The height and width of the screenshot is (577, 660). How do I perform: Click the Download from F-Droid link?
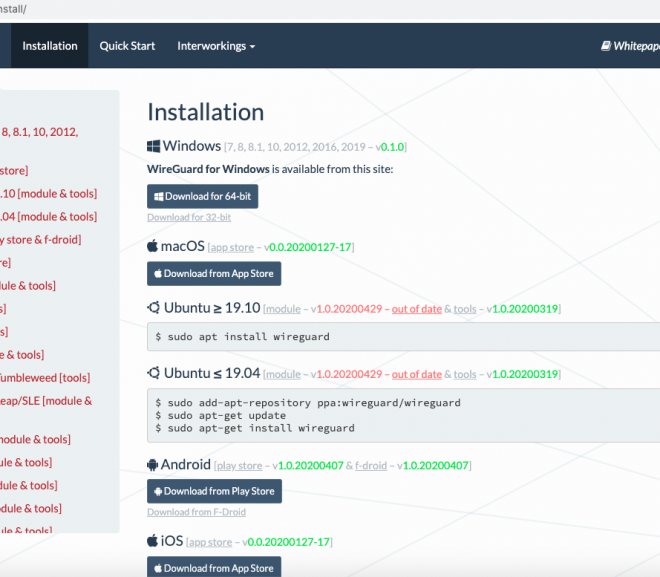tap(196, 512)
